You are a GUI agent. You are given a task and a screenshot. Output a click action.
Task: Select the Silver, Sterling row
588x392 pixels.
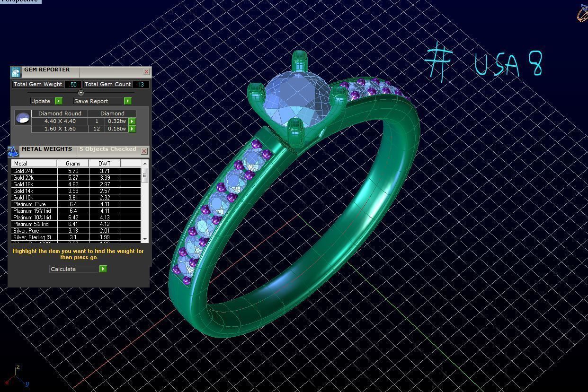tap(76, 237)
